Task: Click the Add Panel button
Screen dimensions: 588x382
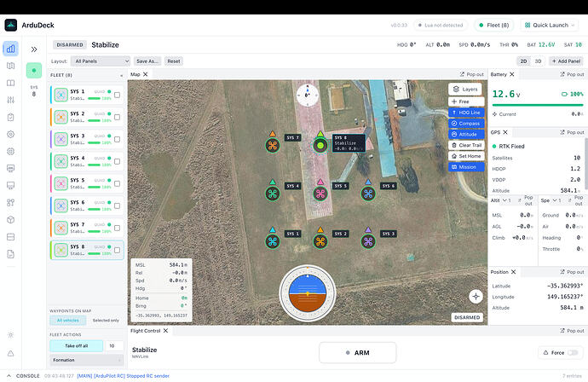Action: 566,61
